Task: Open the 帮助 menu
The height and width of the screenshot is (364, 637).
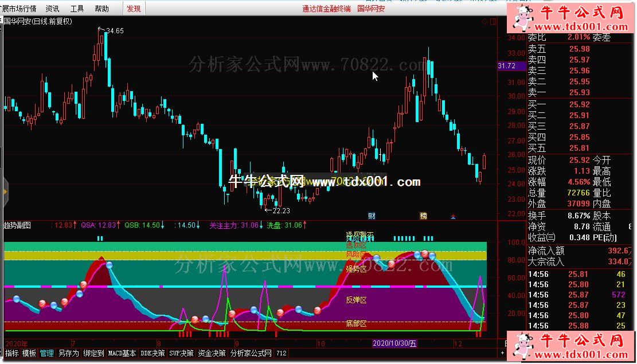Action: 101,9
